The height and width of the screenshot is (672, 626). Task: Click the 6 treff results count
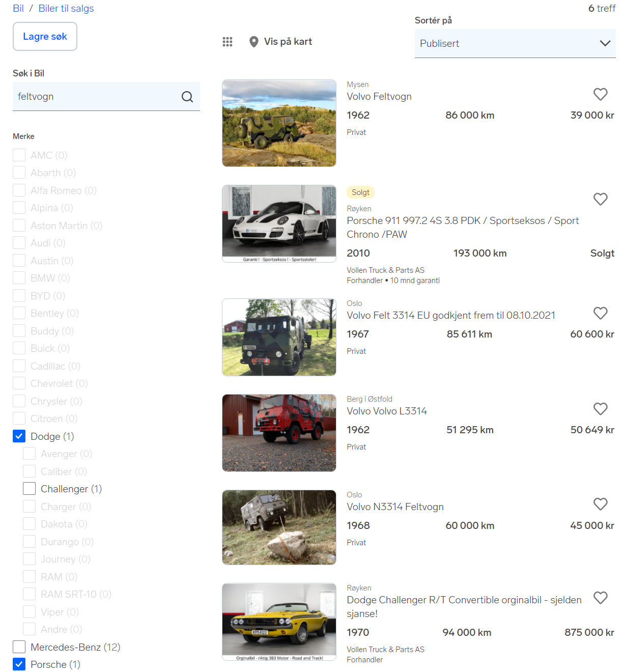[x=602, y=8]
